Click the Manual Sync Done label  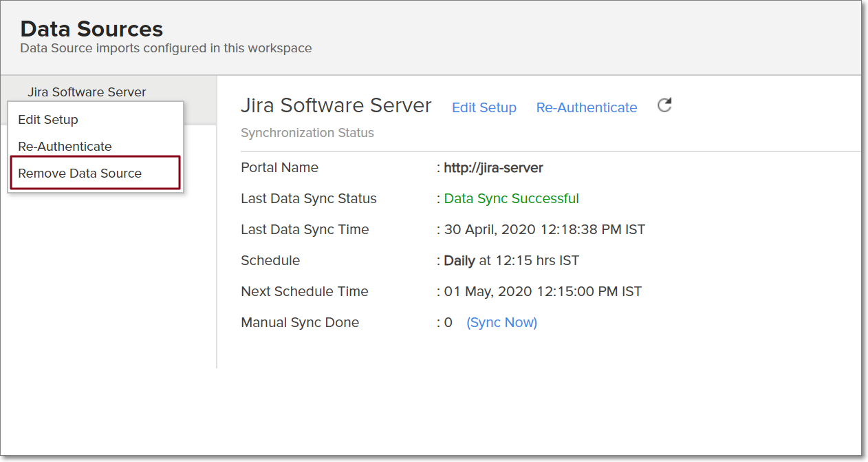tap(299, 322)
